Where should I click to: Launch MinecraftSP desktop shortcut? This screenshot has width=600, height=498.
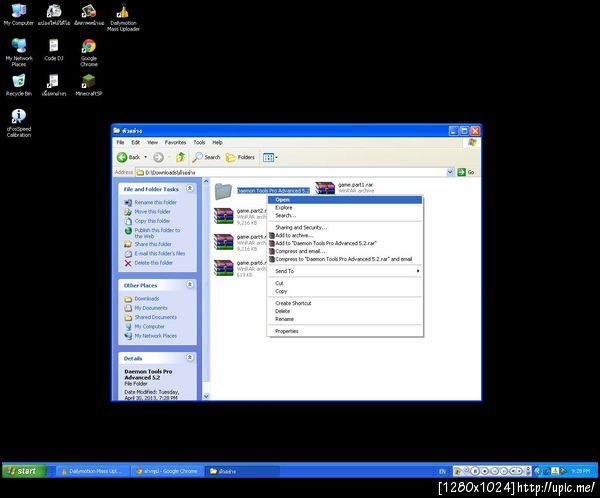tap(89, 85)
